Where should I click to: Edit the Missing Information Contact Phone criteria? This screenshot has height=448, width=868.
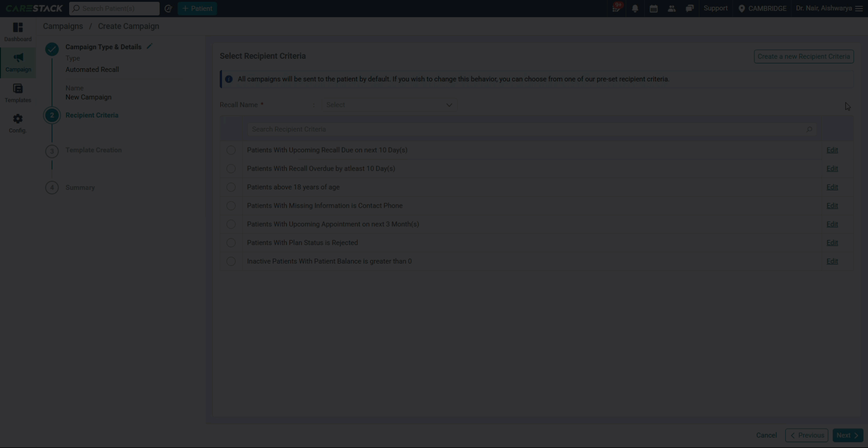coord(832,206)
